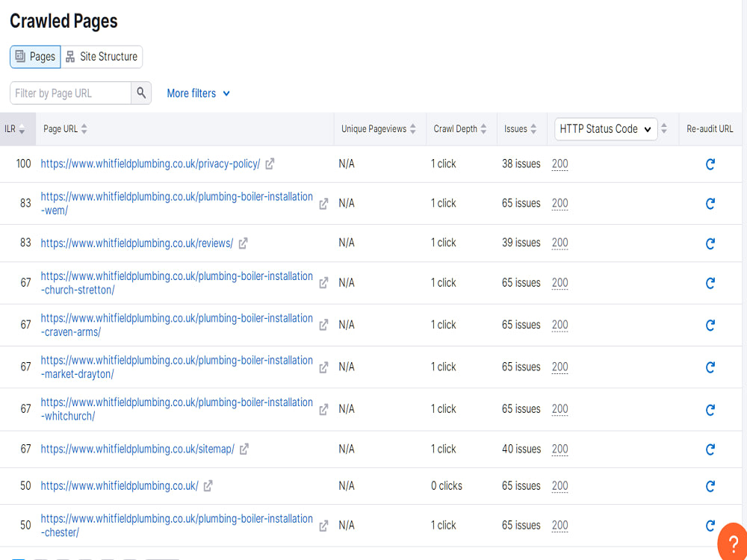Screen dimensions: 747x560
Task: Open the privacy-policy page URL link
Action: pos(151,164)
